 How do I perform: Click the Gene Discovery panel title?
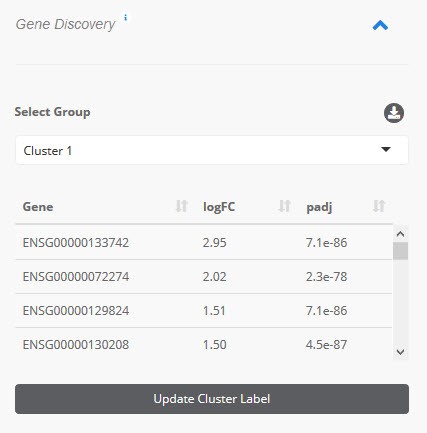pyautogui.click(x=65, y=24)
